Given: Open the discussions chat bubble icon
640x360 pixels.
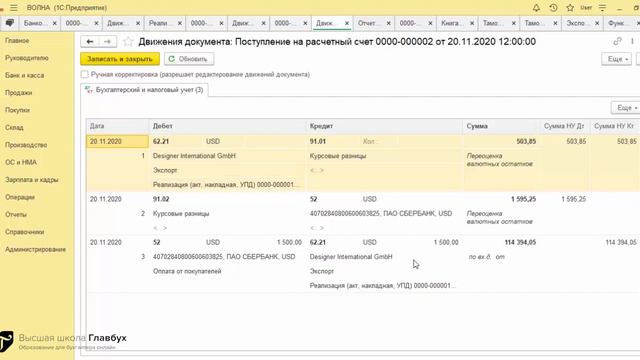Looking at the screenshot, I should [9, 23].
